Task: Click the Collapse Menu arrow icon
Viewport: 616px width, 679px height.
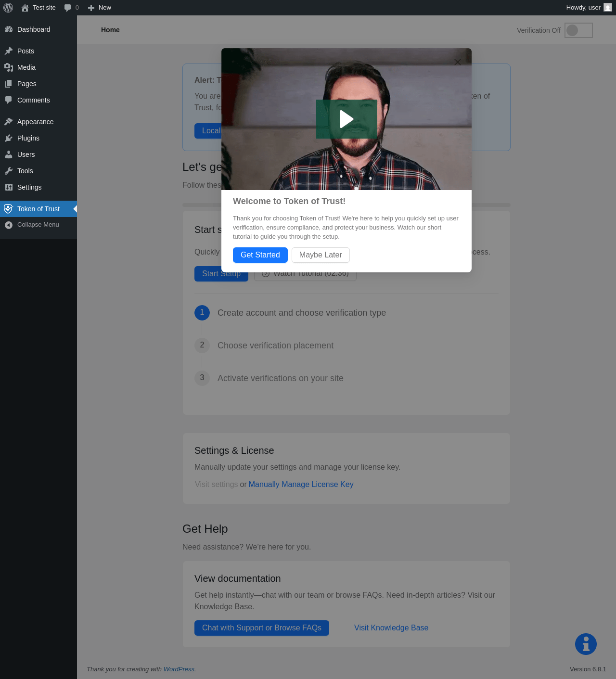Action: (9, 225)
